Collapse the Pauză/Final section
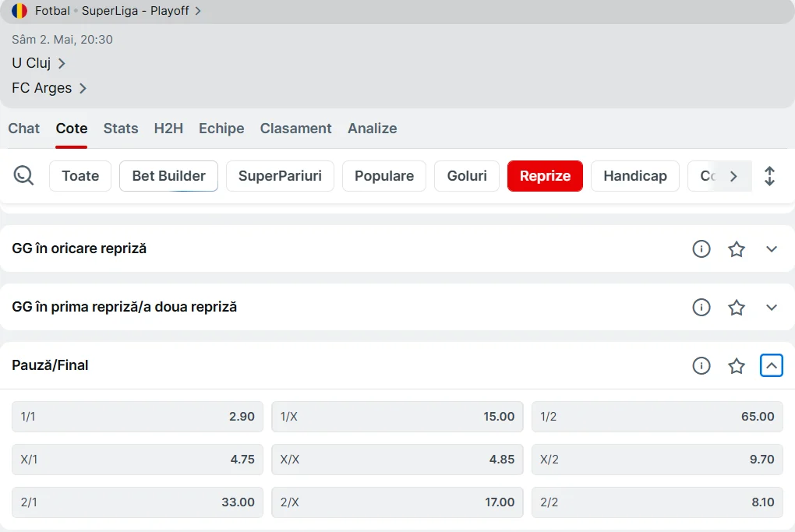The height and width of the screenshot is (532, 795). 771,365
